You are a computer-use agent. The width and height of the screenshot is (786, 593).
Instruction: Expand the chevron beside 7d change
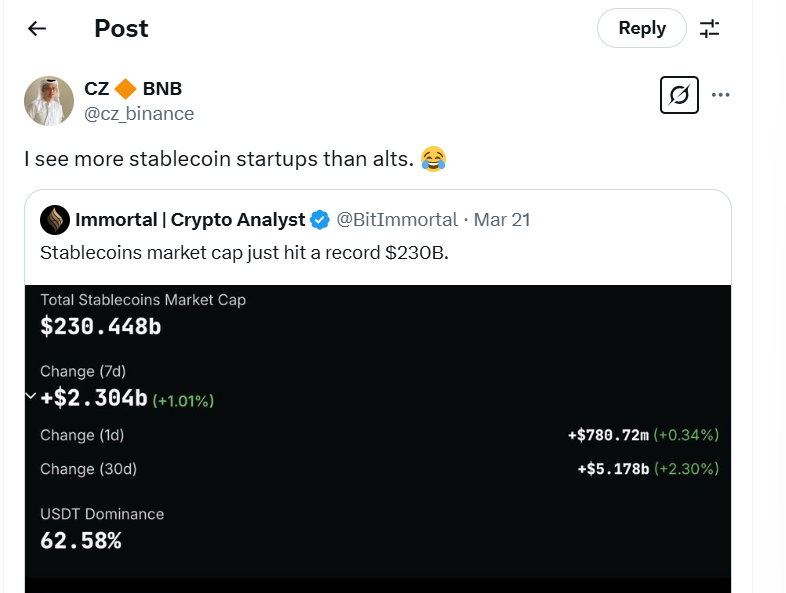(31, 397)
